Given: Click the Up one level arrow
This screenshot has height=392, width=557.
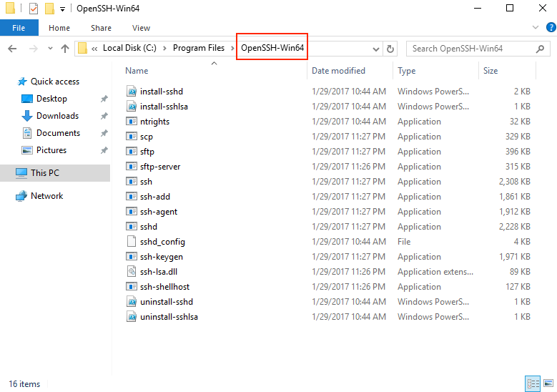Looking at the screenshot, I should pos(65,49).
